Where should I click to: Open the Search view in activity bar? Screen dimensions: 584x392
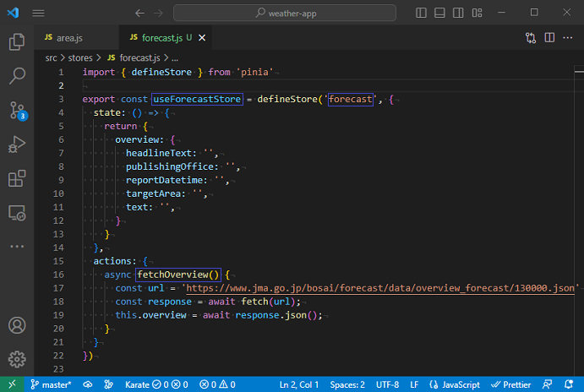[x=17, y=75]
